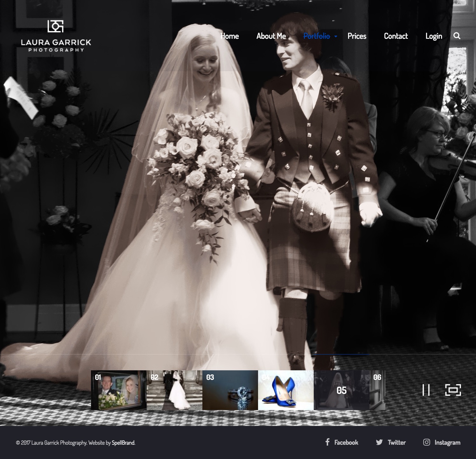
Task: Open the Twitter social link
Action: tap(391, 442)
